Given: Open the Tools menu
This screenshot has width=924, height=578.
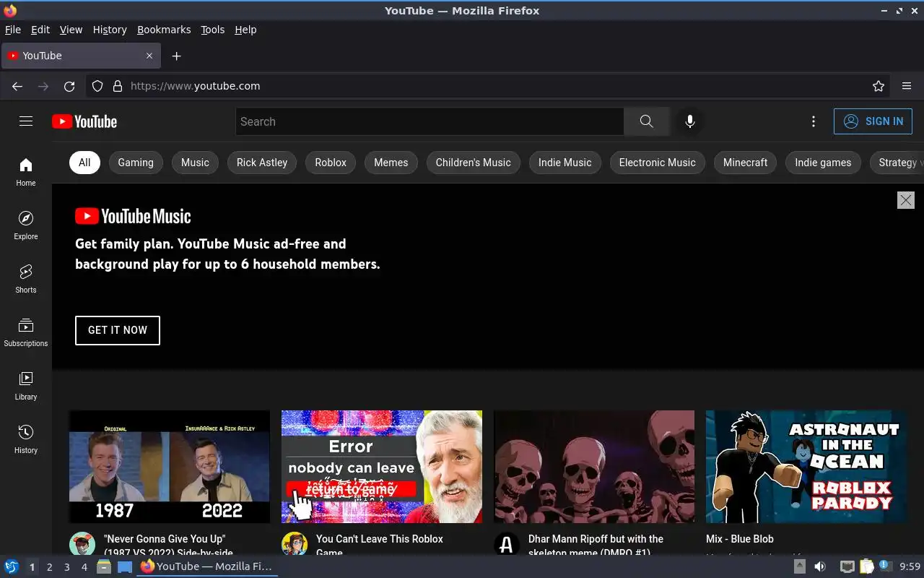Looking at the screenshot, I should (212, 30).
